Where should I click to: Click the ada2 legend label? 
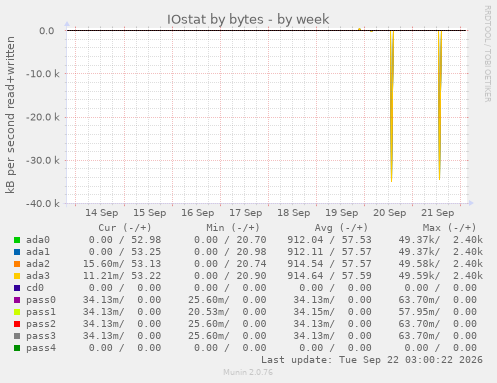(x=38, y=264)
